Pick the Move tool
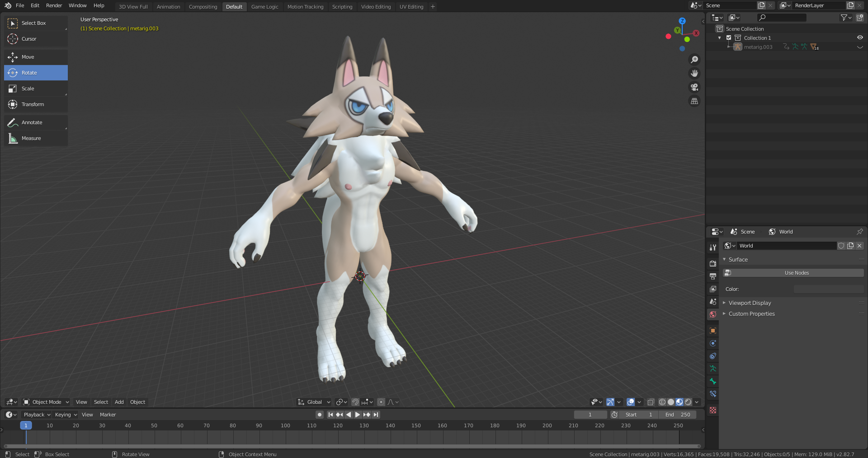 pyautogui.click(x=36, y=57)
